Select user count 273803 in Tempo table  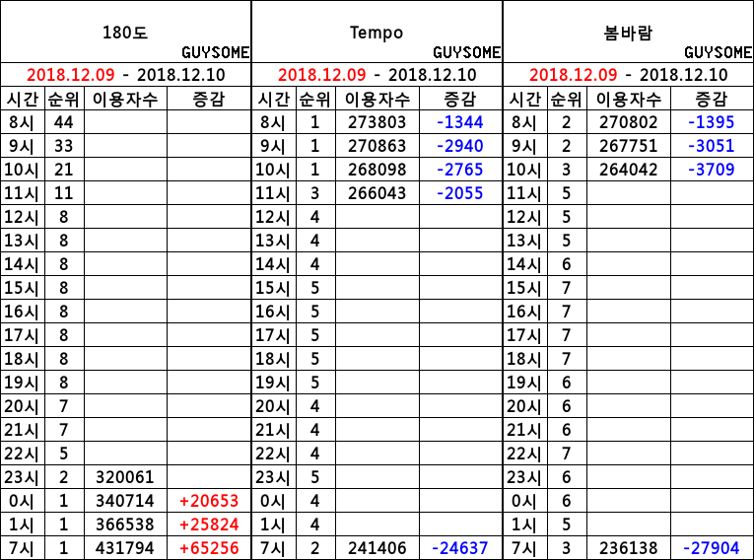(x=377, y=122)
